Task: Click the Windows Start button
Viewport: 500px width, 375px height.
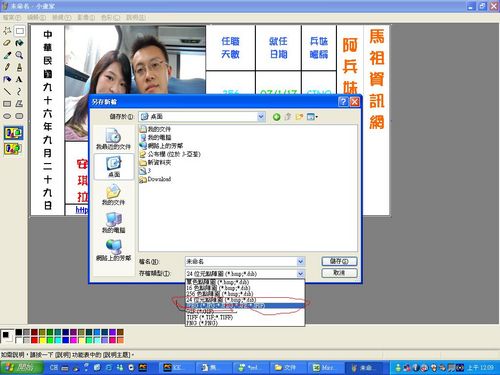Action: 22,367
